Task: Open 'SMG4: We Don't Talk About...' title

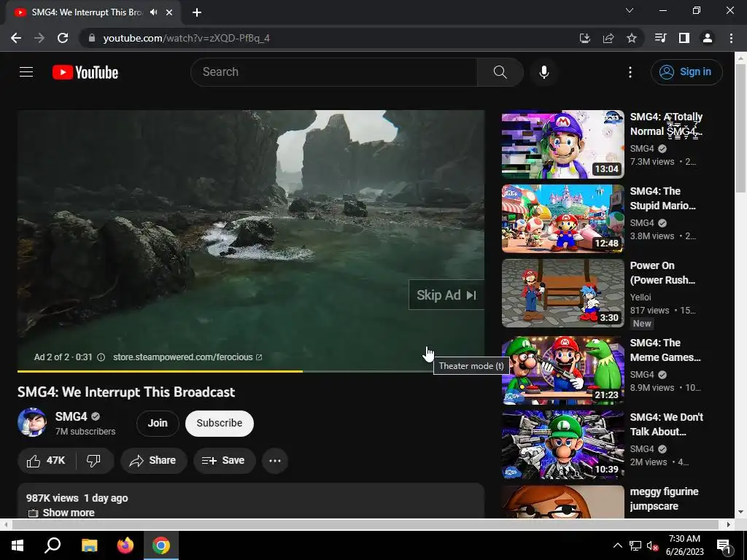Action: tap(667, 424)
